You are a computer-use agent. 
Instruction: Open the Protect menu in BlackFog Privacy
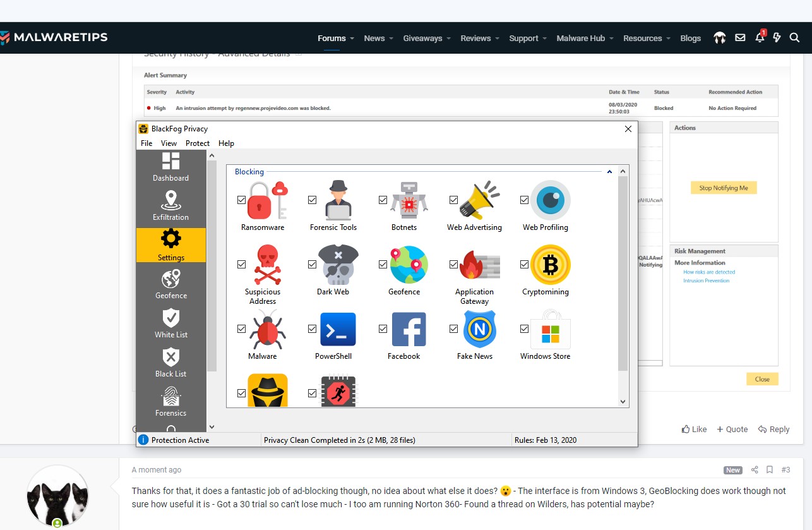click(198, 143)
